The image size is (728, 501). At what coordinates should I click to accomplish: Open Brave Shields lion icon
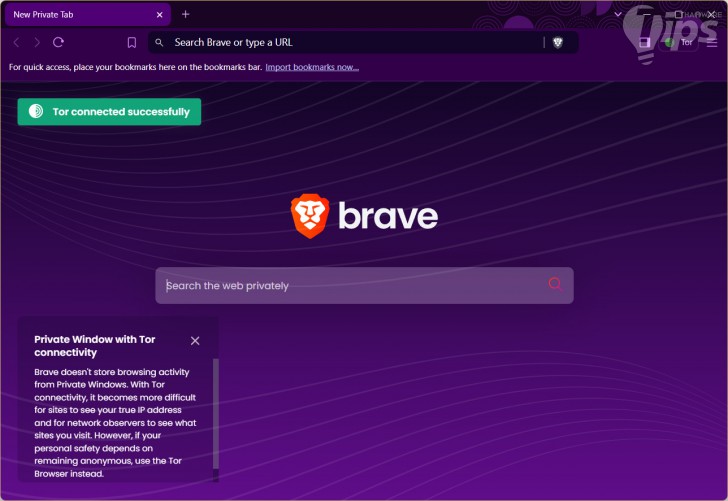[558, 43]
